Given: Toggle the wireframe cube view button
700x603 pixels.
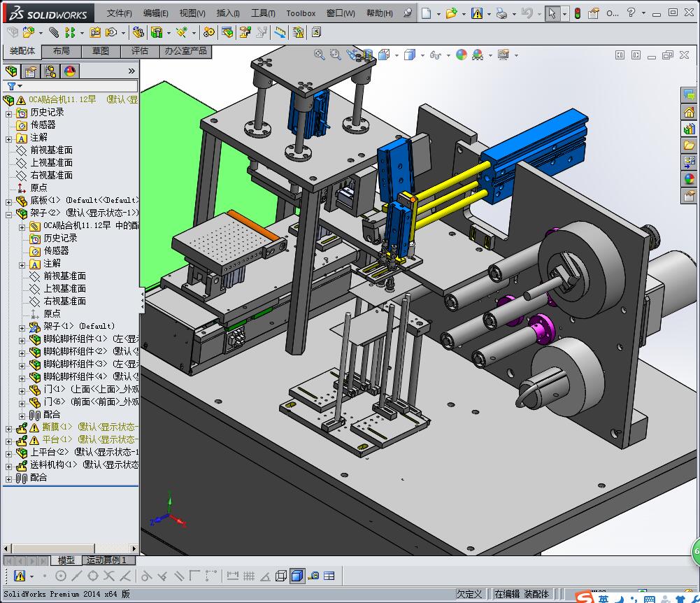Looking at the screenshot, I should point(280,576).
